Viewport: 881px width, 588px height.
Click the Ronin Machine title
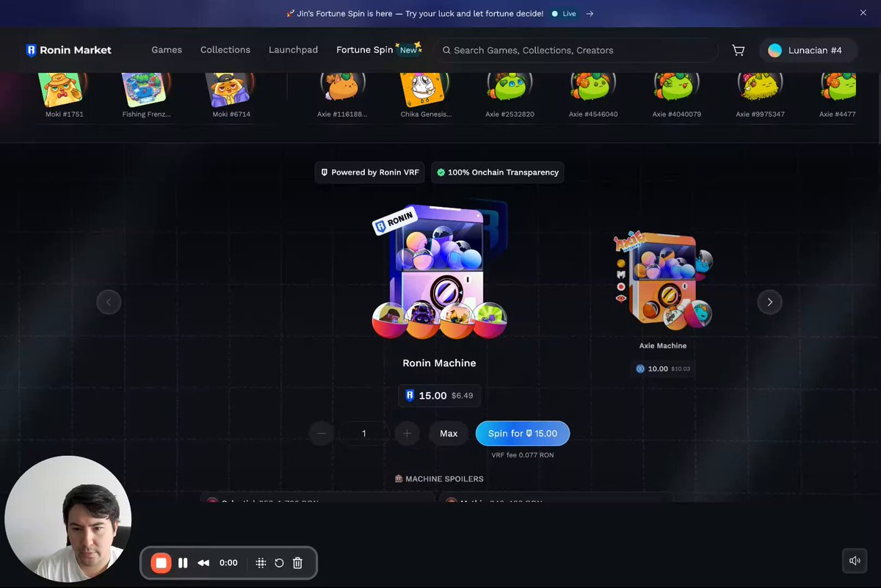tap(439, 363)
